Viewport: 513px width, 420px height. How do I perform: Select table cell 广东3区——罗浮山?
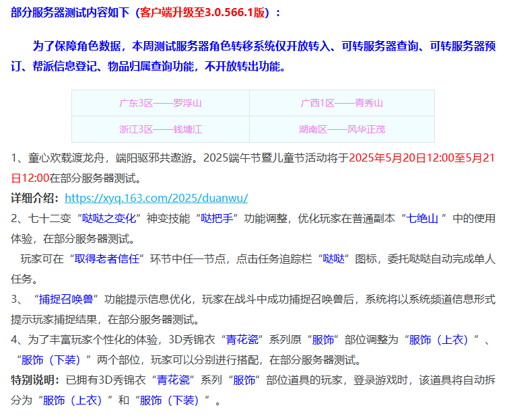pos(161,104)
